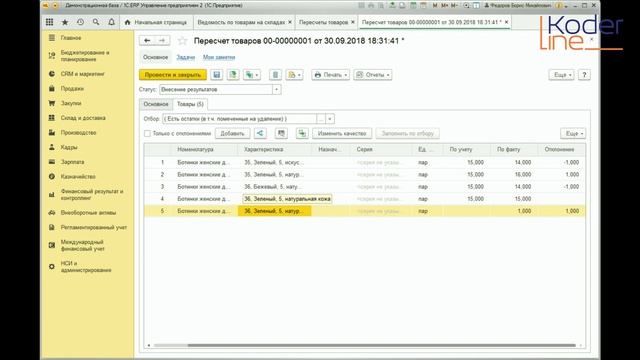Click horizontal scrollbar of goods table
Screen dimensions: 640x360
tap(381, 345)
